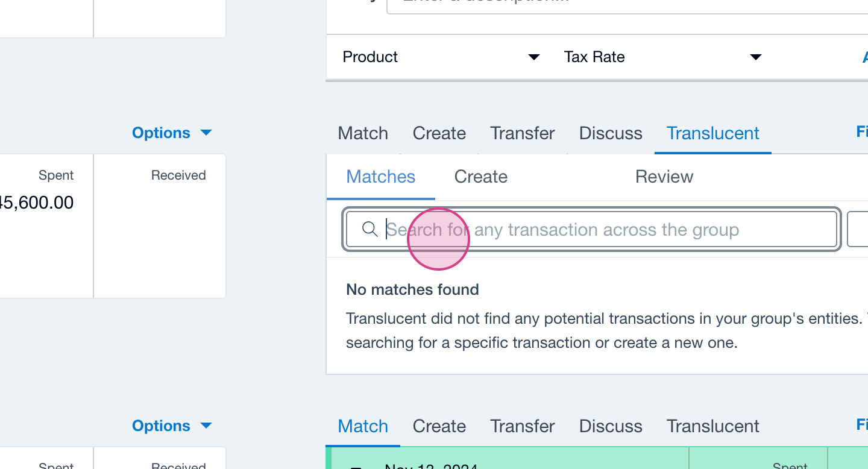
Task: Click the search magnifier icon
Action: pyautogui.click(x=370, y=229)
